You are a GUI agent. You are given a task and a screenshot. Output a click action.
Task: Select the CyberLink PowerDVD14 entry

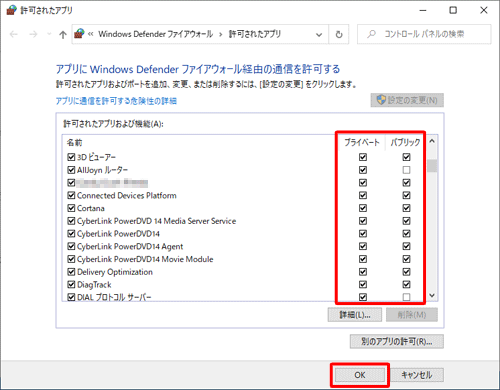pyautogui.click(x=118, y=234)
